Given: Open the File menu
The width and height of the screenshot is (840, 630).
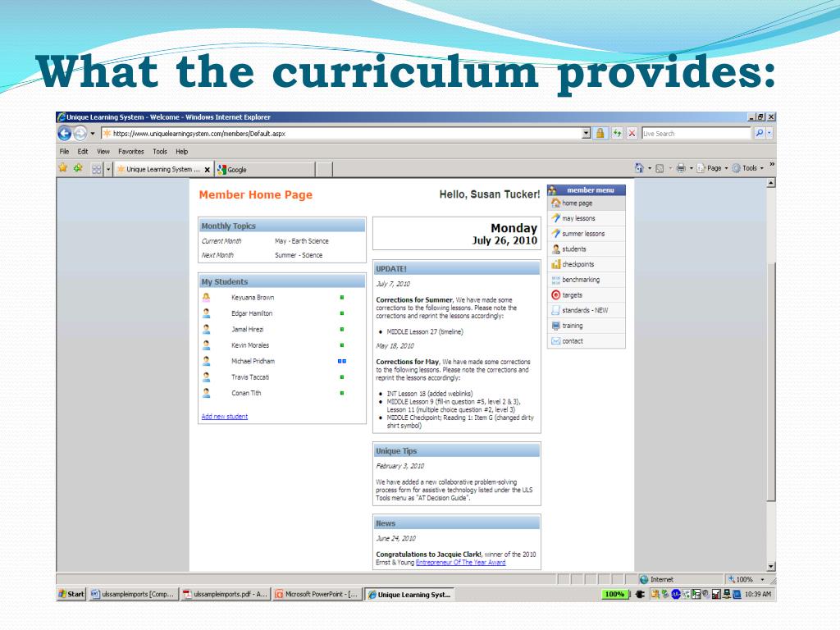Looking at the screenshot, I should pyautogui.click(x=64, y=152).
